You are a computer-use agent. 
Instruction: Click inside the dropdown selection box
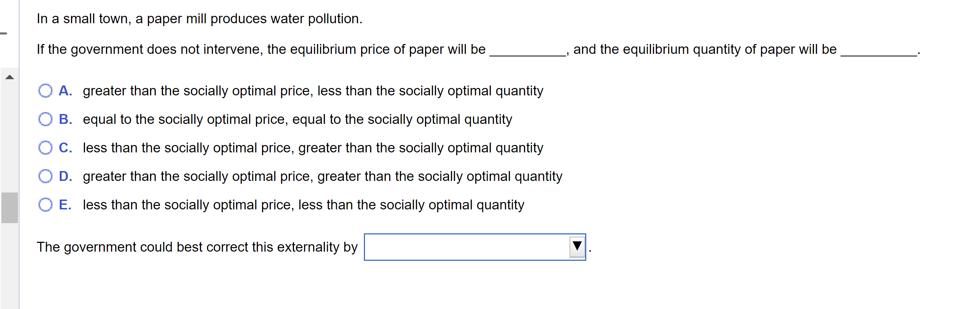(x=457, y=247)
